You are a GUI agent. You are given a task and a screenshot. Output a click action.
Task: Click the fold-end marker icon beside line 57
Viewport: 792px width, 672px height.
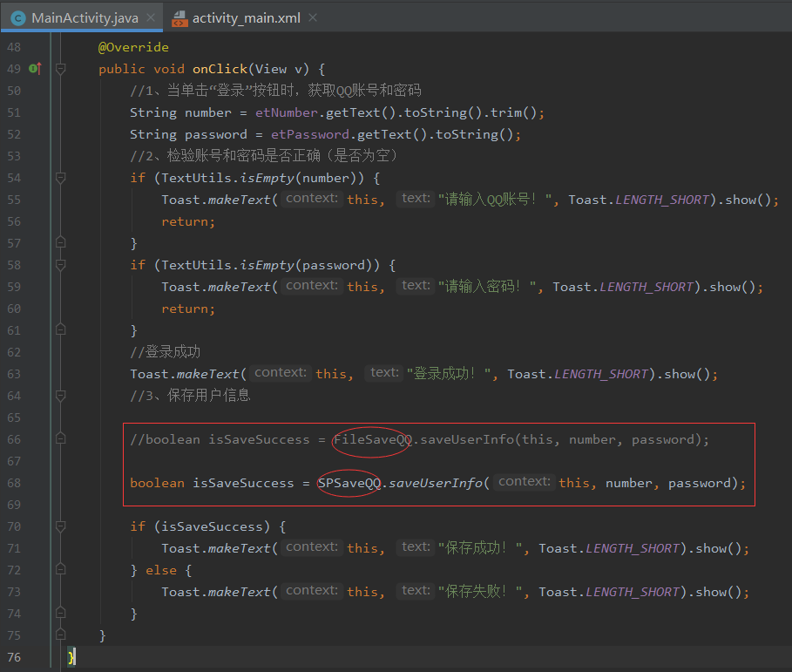(x=60, y=242)
